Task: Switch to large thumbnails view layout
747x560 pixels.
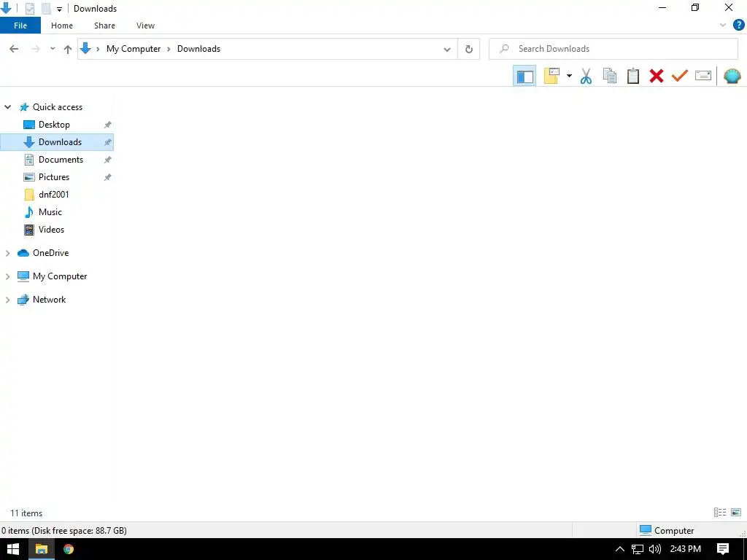Action: (x=736, y=513)
